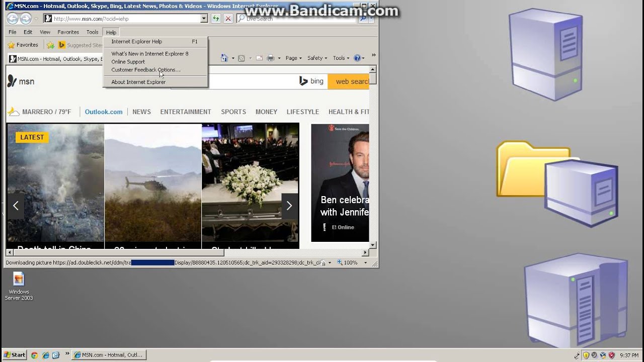Viewport: 644px width, 362px height.
Task: Click the red Stop loading button
Action: (228, 19)
